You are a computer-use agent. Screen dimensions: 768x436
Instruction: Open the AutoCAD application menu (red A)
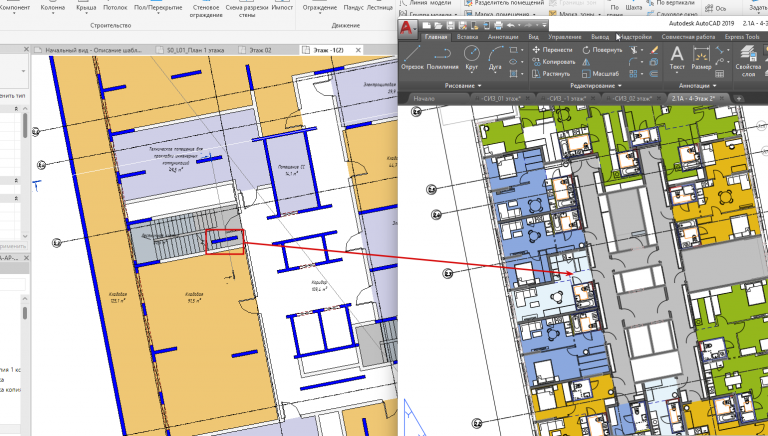406,28
